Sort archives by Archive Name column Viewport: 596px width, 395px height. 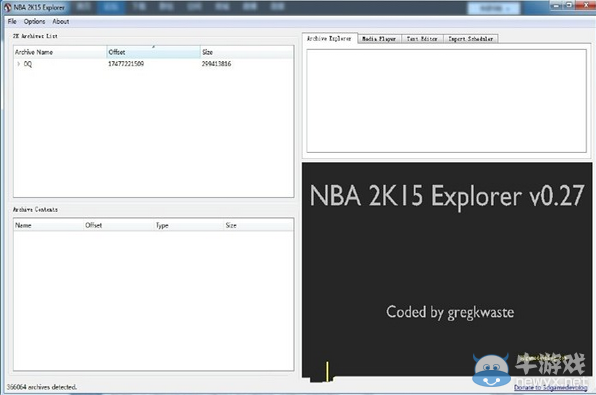click(x=60, y=52)
